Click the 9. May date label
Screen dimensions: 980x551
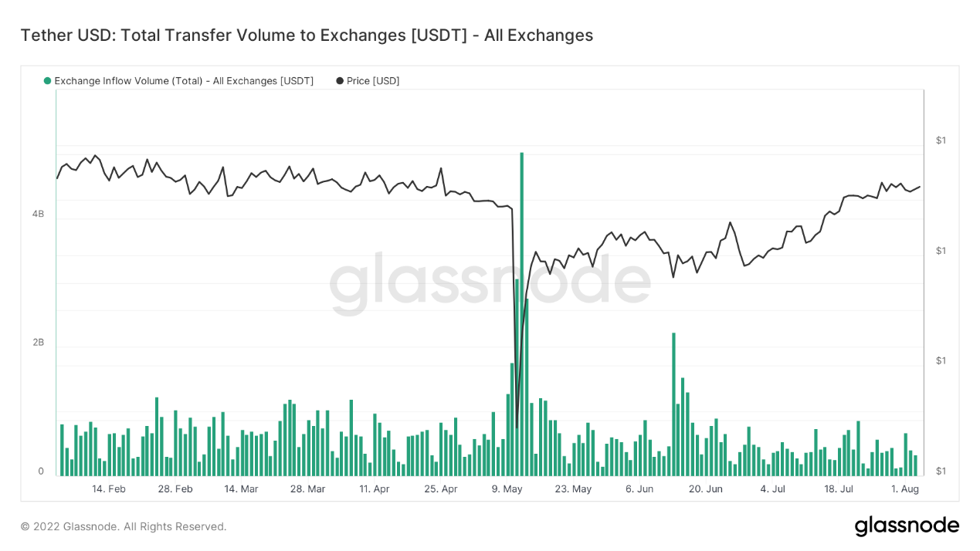click(x=507, y=489)
